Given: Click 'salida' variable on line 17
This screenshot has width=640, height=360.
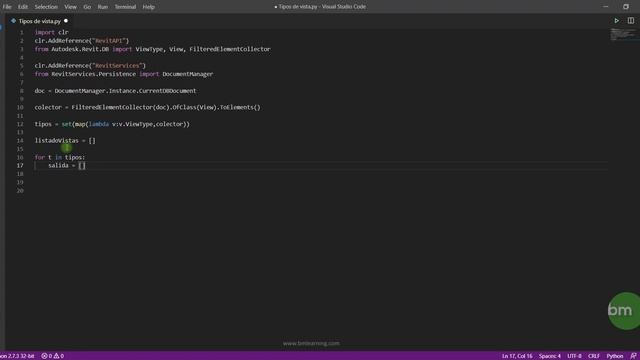Looking at the screenshot, I should point(58,165).
